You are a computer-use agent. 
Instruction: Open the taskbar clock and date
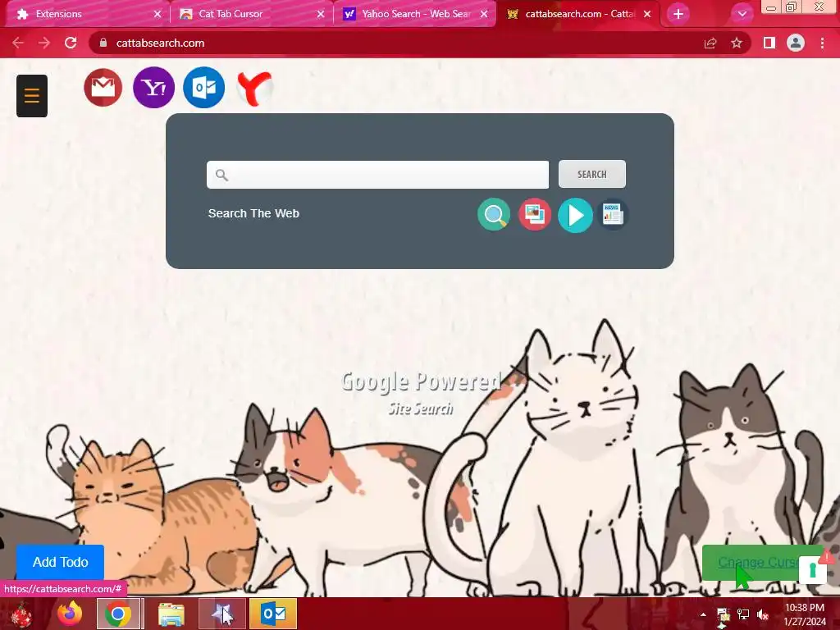[x=805, y=614]
